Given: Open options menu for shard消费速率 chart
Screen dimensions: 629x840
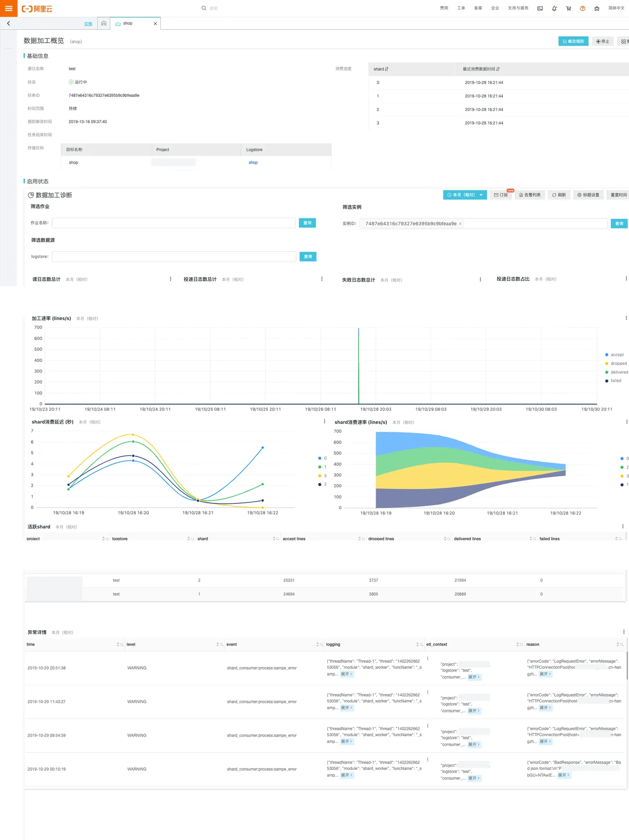Looking at the screenshot, I should [x=626, y=422].
